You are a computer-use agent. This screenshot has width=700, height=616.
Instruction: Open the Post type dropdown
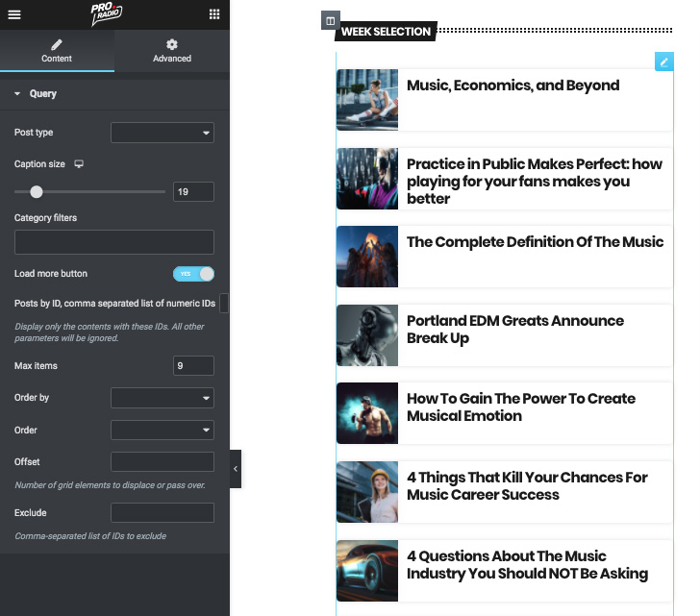click(162, 133)
